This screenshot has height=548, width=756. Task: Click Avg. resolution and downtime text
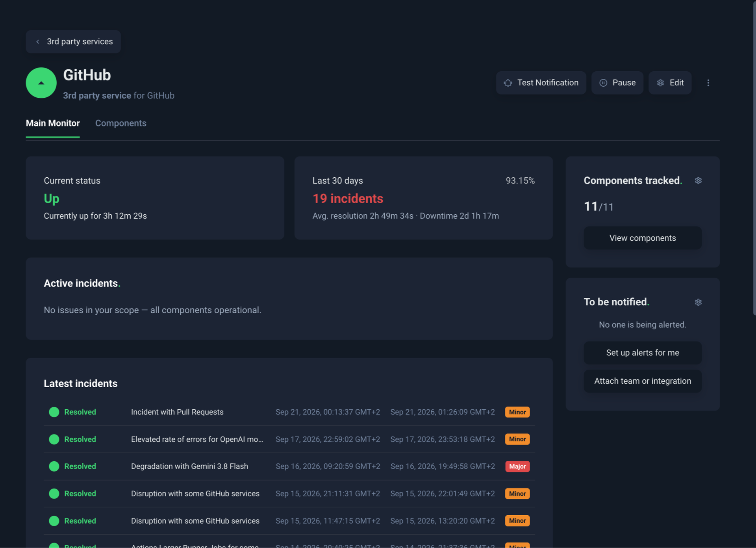[x=406, y=216]
